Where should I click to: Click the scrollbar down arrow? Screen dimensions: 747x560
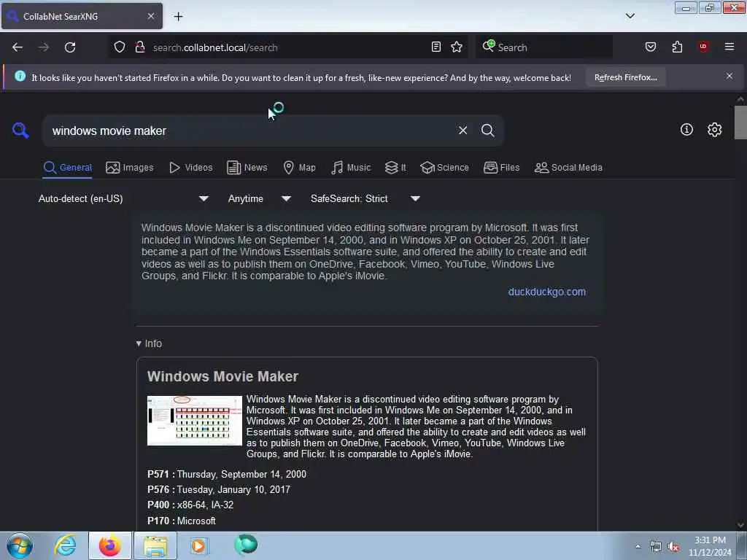click(740, 525)
